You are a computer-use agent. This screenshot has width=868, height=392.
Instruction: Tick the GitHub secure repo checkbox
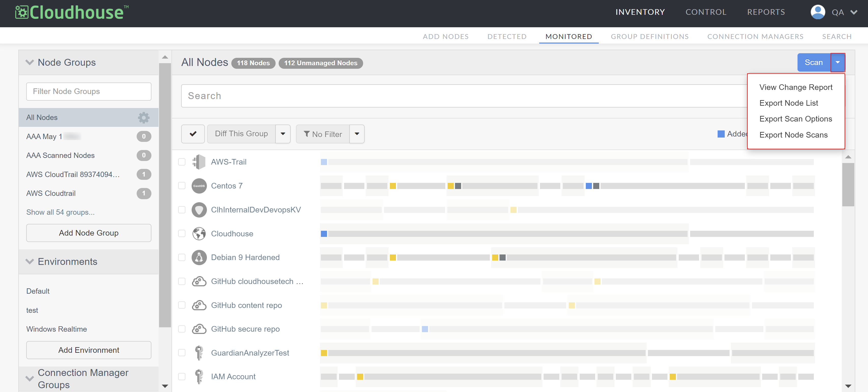click(x=182, y=329)
